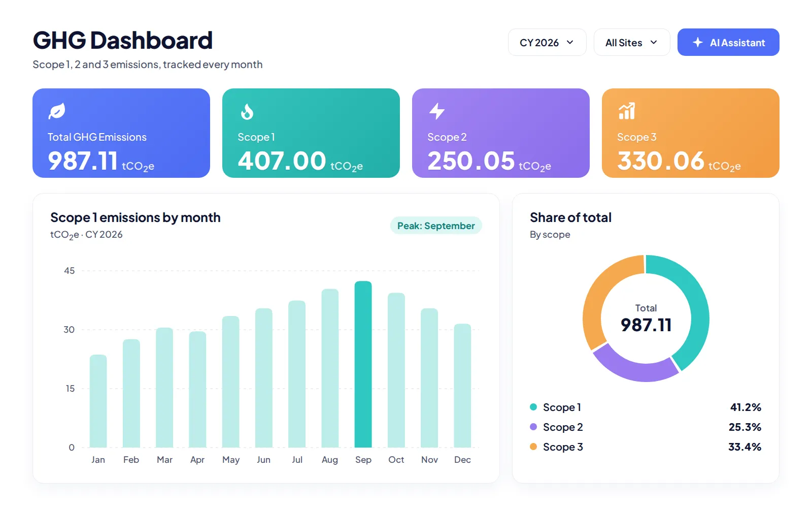This screenshot has height=508, width=812.
Task: Click the Scope 2 legend label
Action: (x=563, y=427)
